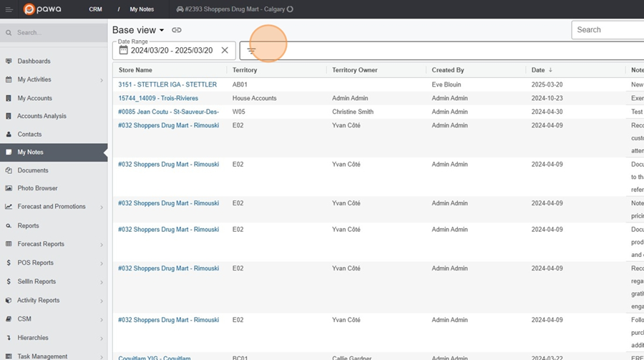Open the #2393 Shoppers Drug Mart - Calgary tab
Screen dimensions: 644x360
[x=235, y=9]
